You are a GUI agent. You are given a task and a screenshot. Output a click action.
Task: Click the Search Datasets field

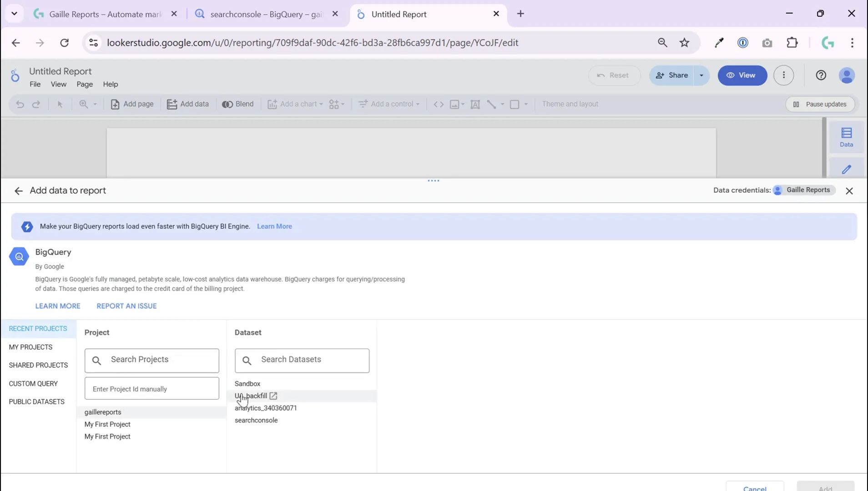(302, 361)
